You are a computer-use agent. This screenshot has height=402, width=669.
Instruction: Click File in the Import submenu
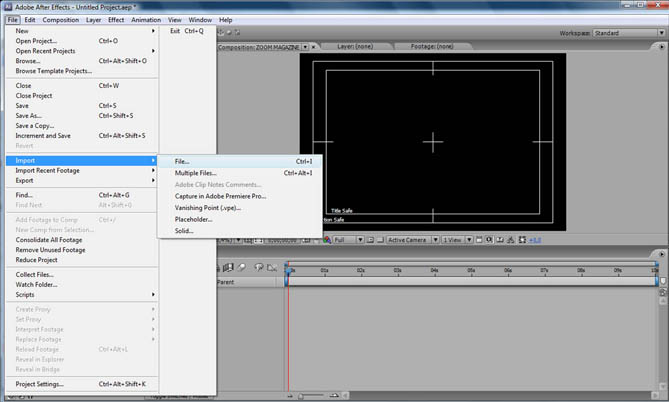coord(182,161)
